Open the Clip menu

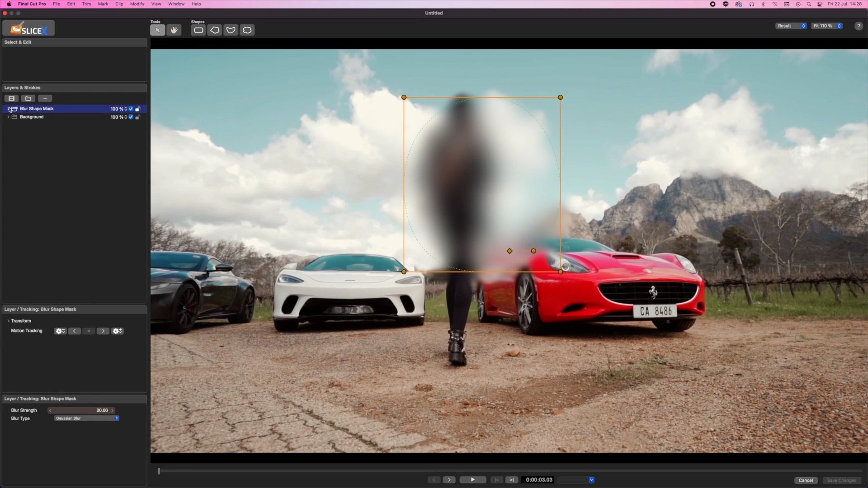(119, 4)
